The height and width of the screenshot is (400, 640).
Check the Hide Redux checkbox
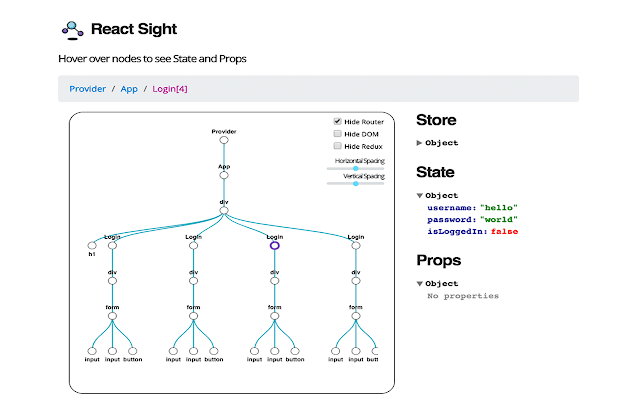tap(338, 145)
